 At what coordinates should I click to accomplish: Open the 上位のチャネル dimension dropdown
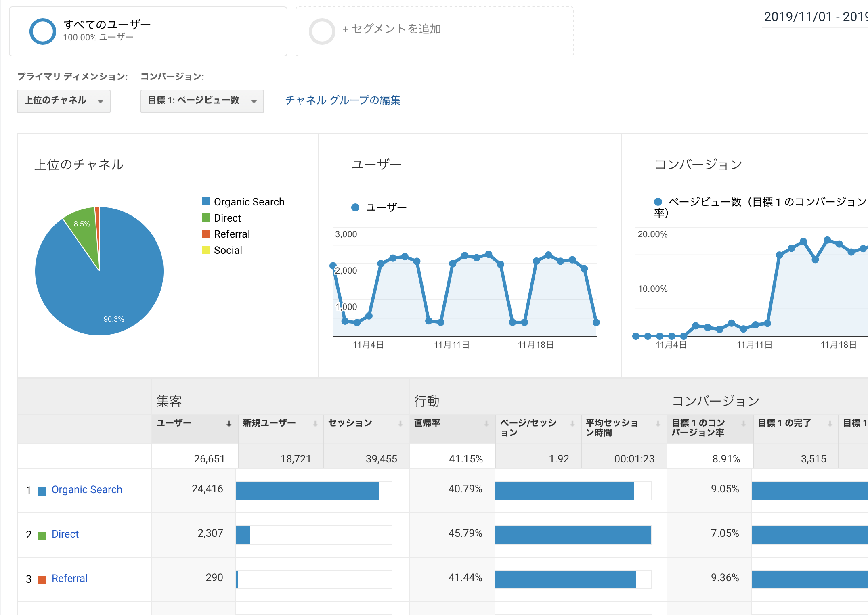63,101
